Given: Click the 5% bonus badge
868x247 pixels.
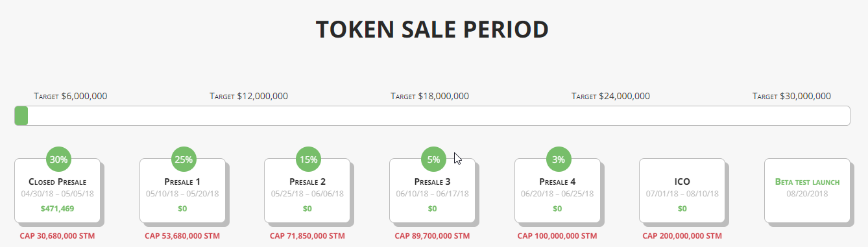Looking at the screenshot, I should pos(433,159).
